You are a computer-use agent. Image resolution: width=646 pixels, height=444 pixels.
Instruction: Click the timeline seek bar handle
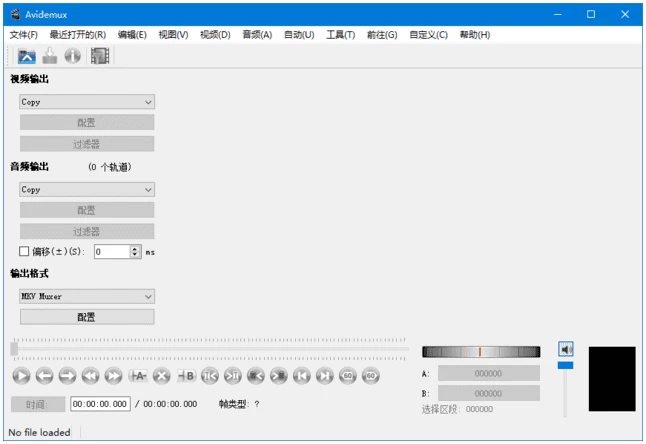(x=14, y=349)
